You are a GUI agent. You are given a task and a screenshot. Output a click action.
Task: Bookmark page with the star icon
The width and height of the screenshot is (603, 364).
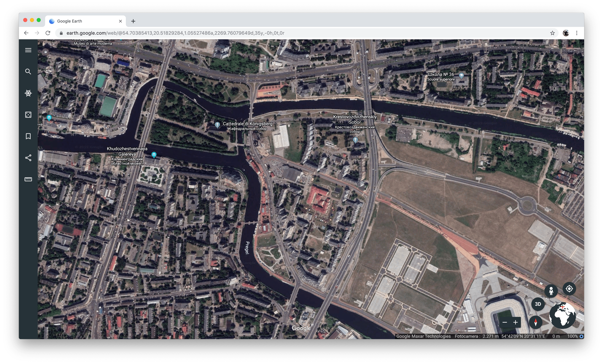tap(552, 33)
